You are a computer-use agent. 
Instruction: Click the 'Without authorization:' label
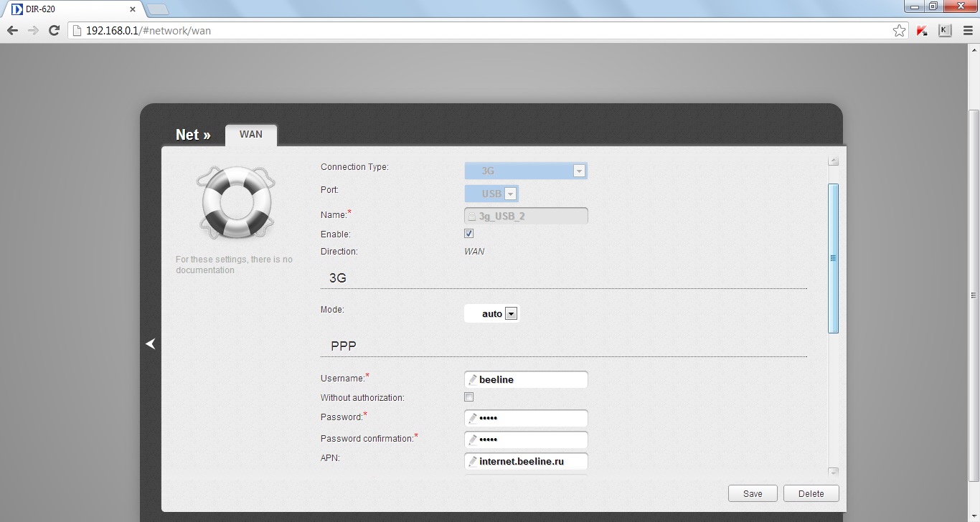362,397
